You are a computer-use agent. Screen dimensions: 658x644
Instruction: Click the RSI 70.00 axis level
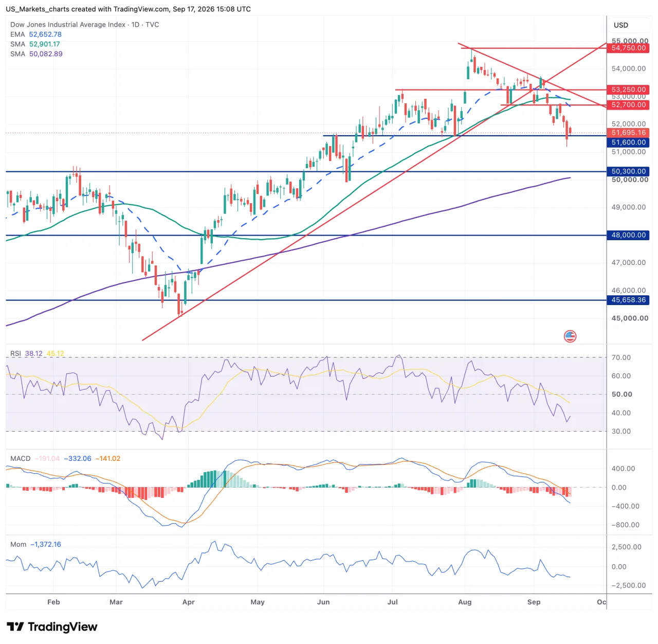click(621, 358)
